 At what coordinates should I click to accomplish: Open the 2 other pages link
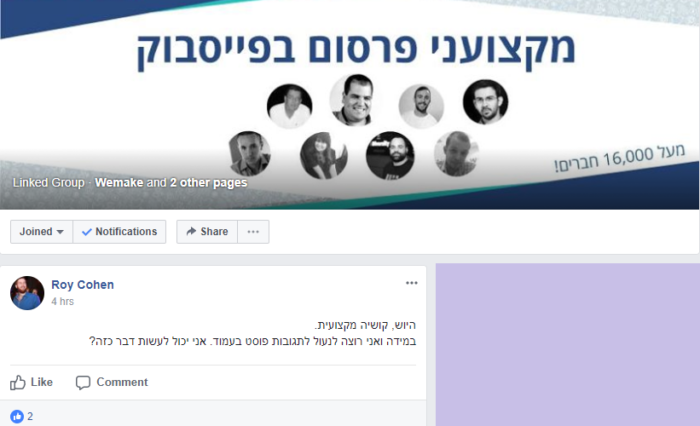(x=208, y=183)
